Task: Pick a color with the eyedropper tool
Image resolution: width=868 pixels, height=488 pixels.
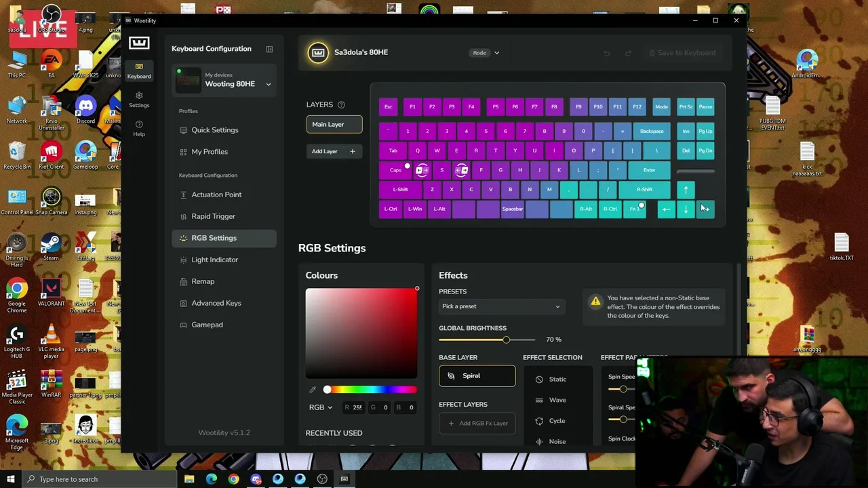Action: click(x=313, y=390)
